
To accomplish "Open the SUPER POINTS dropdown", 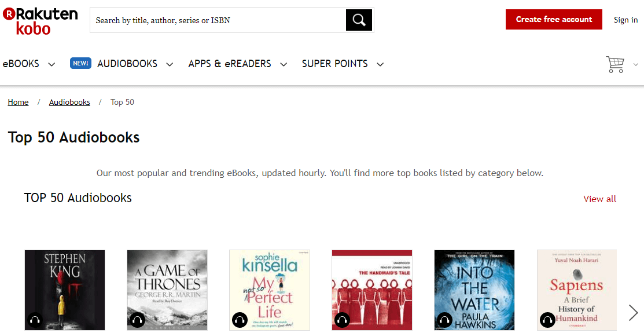I will pos(343,64).
